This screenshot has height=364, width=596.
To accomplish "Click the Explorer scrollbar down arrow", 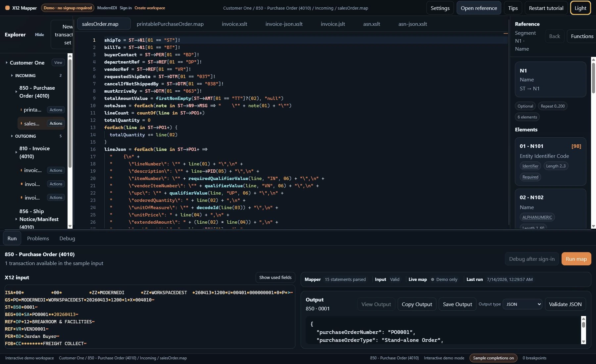I will (x=70, y=226).
